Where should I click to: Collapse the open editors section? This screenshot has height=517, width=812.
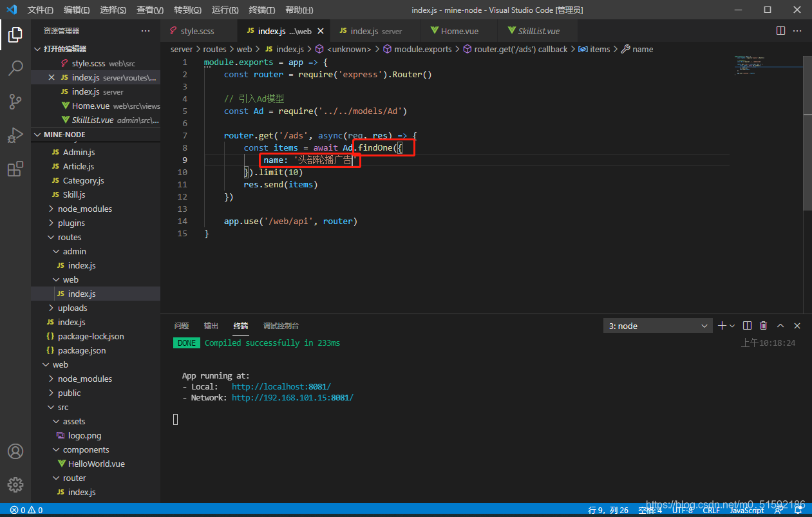pos(95,49)
